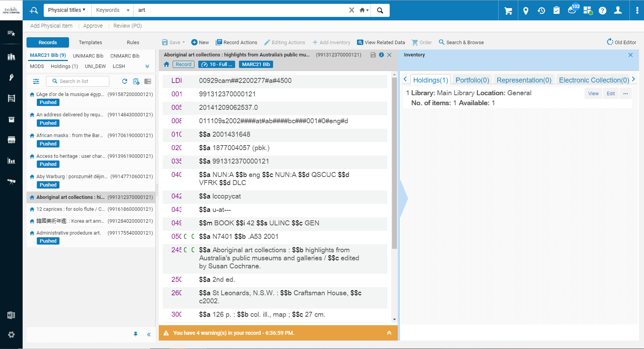This screenshot has height=349, width=644.
Task: Open the tasks list clipboard icon
Action: click(x=556, y=10)
